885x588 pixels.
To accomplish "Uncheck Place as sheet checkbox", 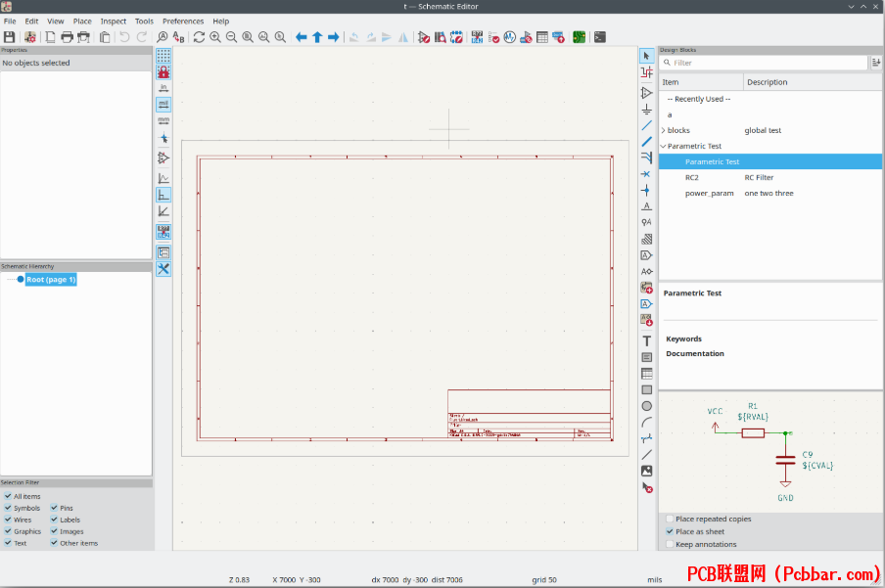I will [670, 531].
